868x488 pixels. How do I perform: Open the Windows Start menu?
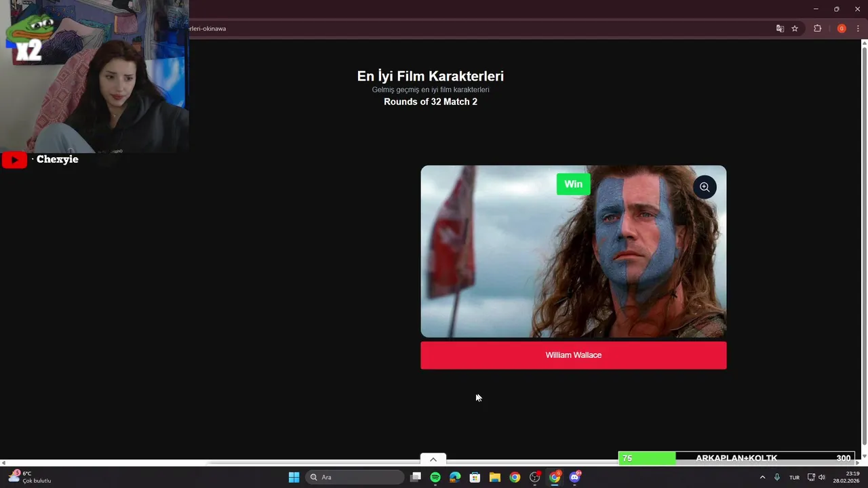[294, 477]
